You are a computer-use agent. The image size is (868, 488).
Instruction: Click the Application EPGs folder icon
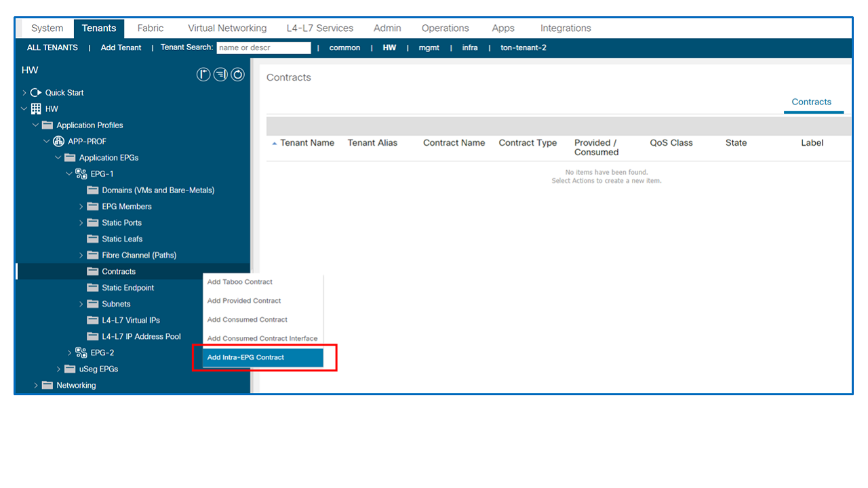(70, 158)
